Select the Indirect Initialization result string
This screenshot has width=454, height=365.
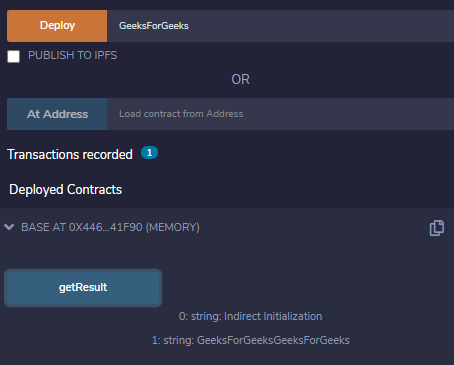(273, 316)
